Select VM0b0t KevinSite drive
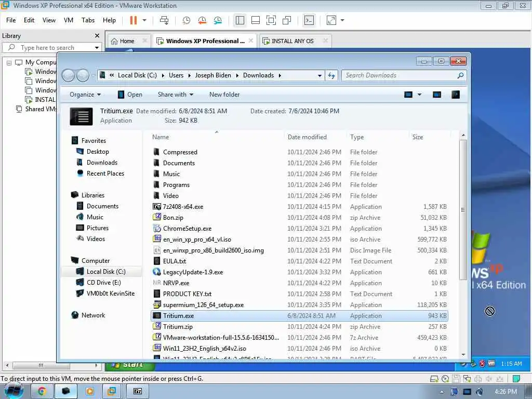Image resolution: width=532 pixels, height=399 pixels. [x=110, y=294]
